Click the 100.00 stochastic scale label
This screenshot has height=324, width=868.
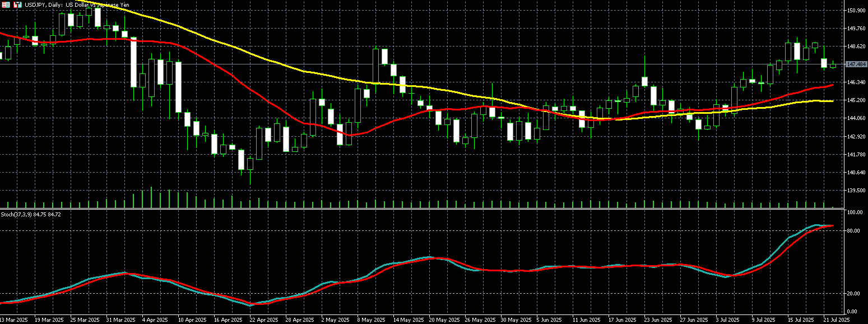[x=855, y=213]
